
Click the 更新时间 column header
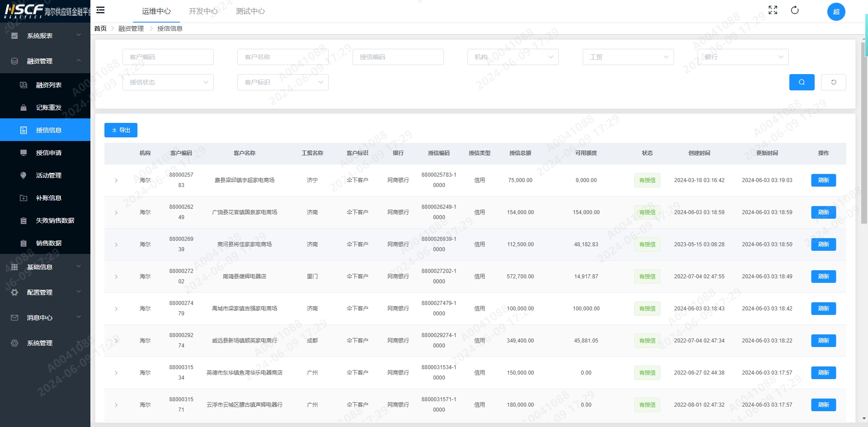[x=767, y=153]
